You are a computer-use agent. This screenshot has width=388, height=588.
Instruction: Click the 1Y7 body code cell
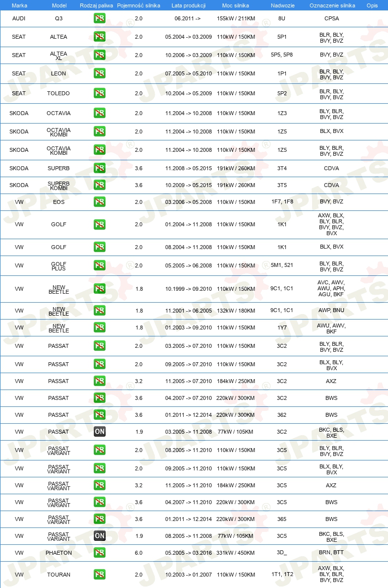[282, 328]
